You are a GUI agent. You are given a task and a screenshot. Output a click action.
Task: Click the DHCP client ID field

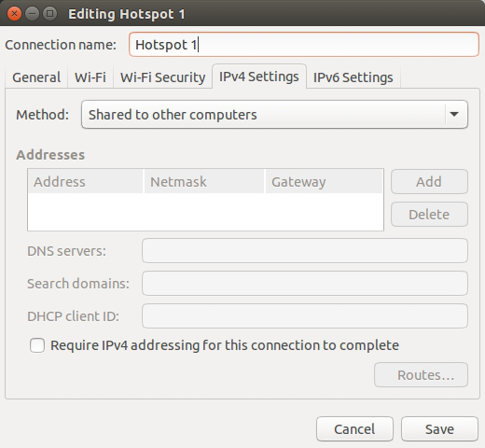point(305,316)
